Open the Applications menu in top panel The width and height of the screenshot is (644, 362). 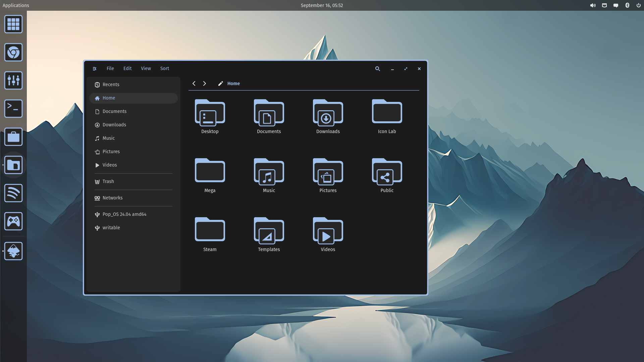(x=16, y=5)
